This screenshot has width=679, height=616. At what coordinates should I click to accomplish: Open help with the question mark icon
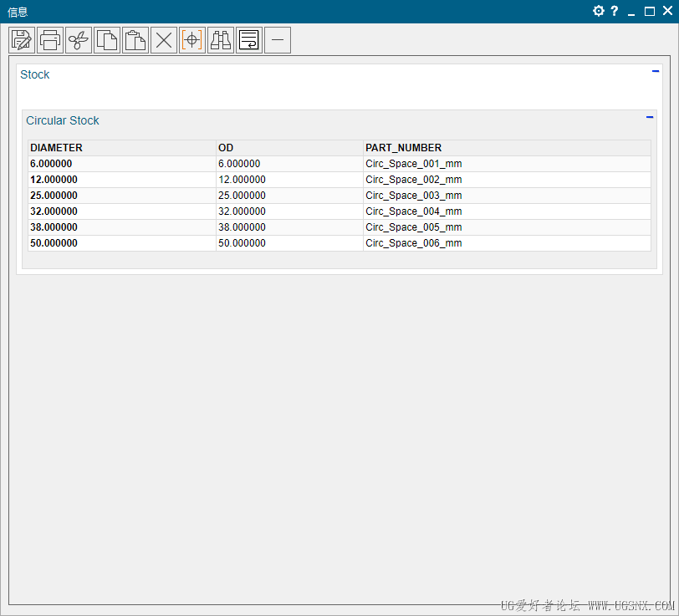click(615, 11)
